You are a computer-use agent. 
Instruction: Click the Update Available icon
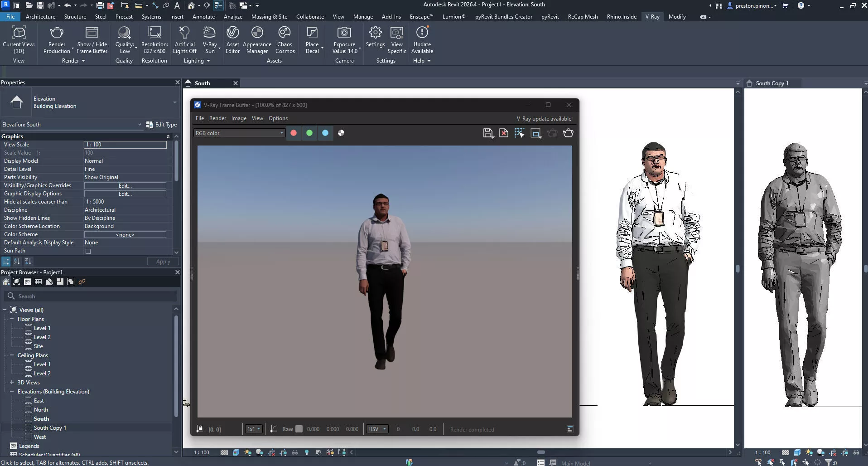point(422,33)
